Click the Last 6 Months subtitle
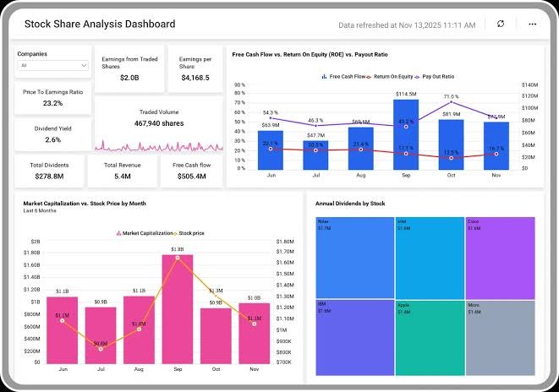Image resolution: width=559 pixels, height=392 pixels. point(40,210)
